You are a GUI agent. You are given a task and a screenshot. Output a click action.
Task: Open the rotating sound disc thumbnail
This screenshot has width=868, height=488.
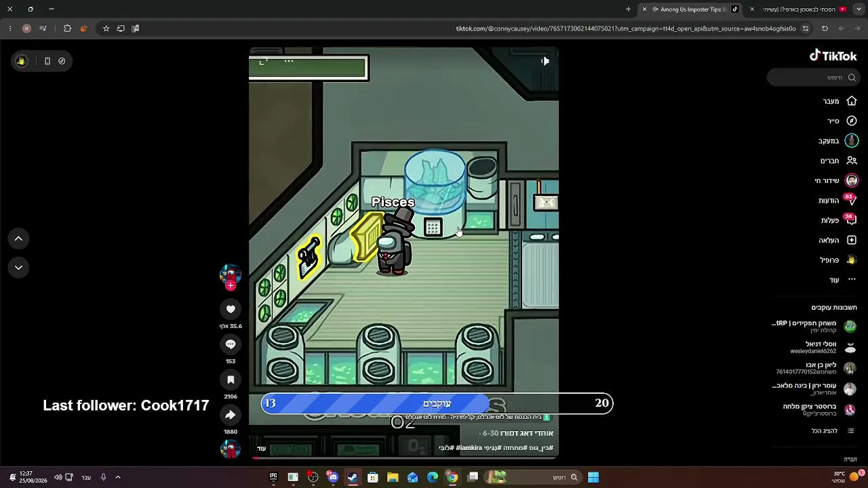coord(231,449)
